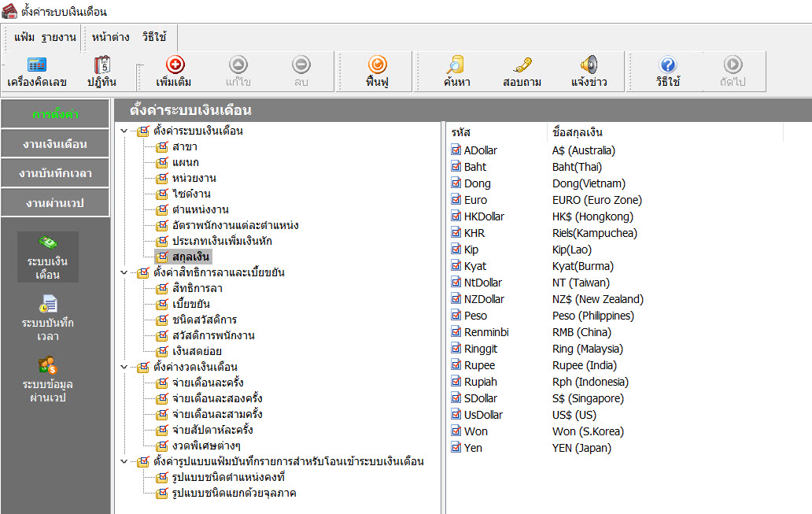Select ระบบข้อมูลผ่านเวป icon in sidebar
Screen dimensions: 812x514
point(48,365)
